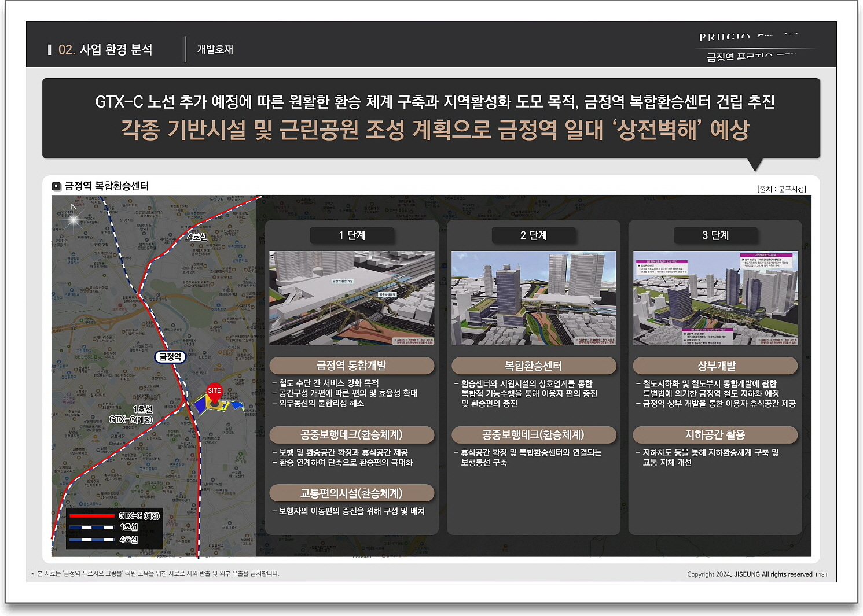The height and width of the screenshot is (616, 863).
Task: Click 공중보행데크(환승체계) pill in stage 1
Action: pyautogui.click(x=352, y=434)
